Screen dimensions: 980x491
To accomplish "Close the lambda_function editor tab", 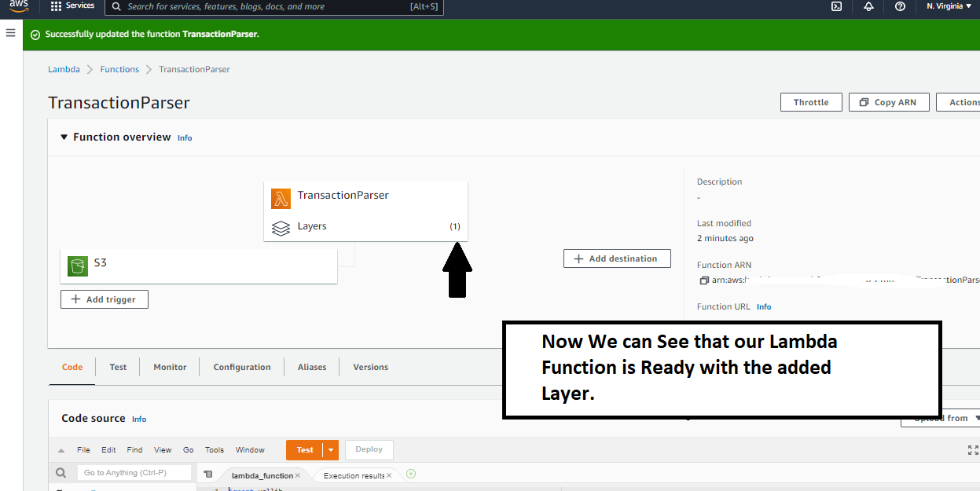I will tap(298, 475).
